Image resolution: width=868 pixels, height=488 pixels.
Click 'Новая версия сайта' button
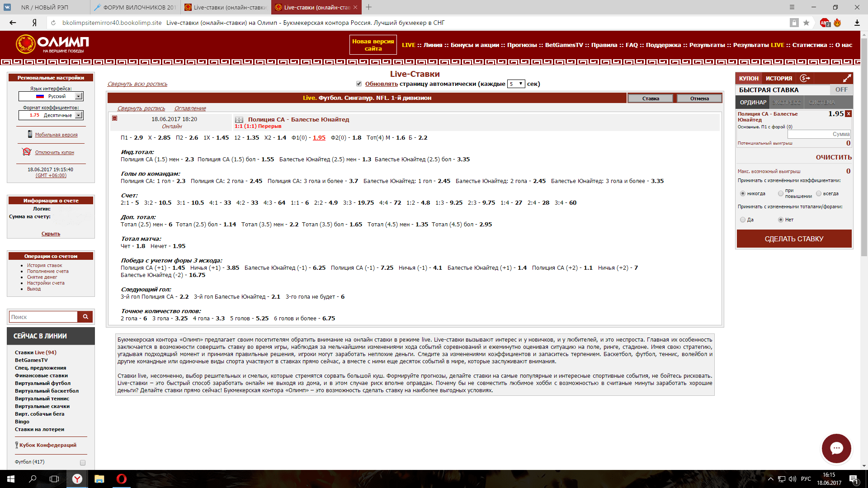(x=373, y=45)
